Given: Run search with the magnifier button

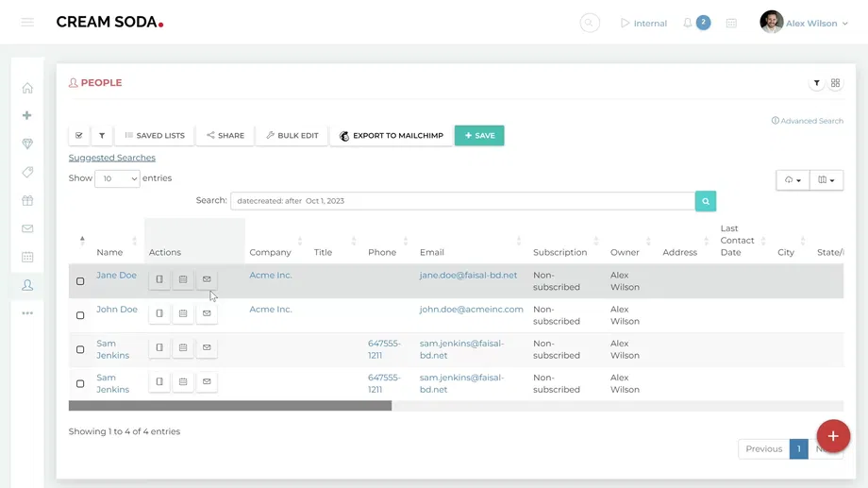Looking at the screenshot, I should (x=705, y=201).
